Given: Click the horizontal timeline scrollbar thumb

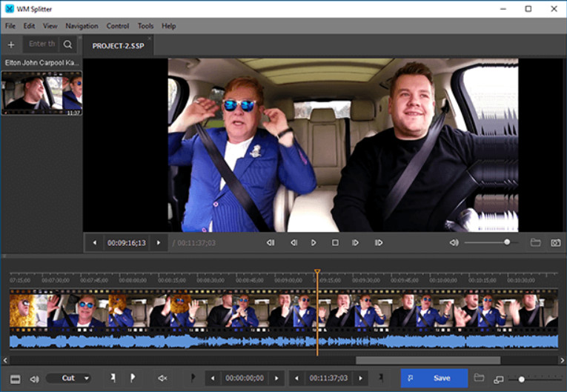Looking at the screenshot, I should click(x=428, y=360).
